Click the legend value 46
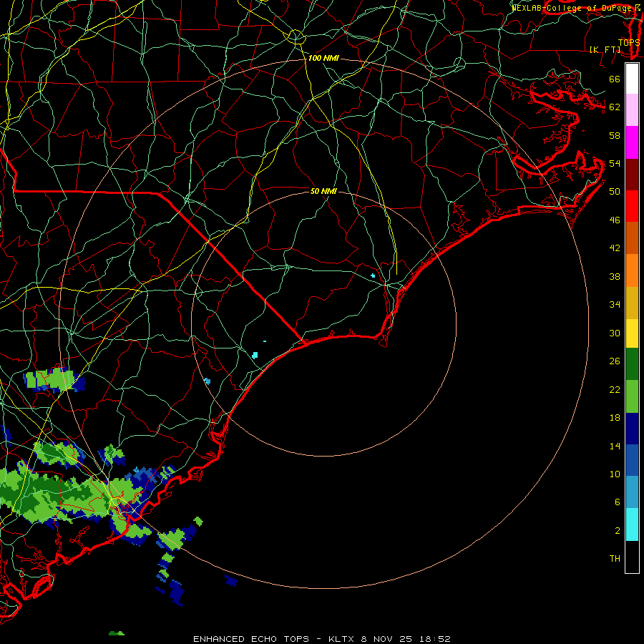 [615, 220]
